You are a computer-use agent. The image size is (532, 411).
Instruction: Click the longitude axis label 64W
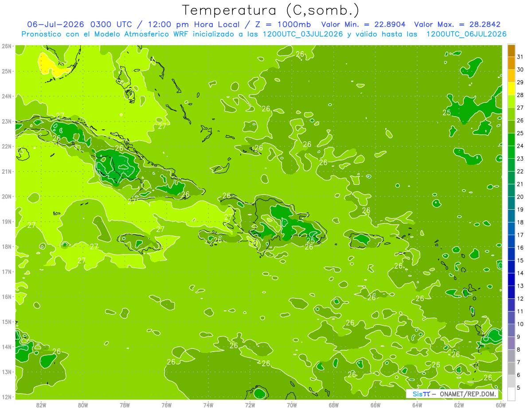click(417, 405)
